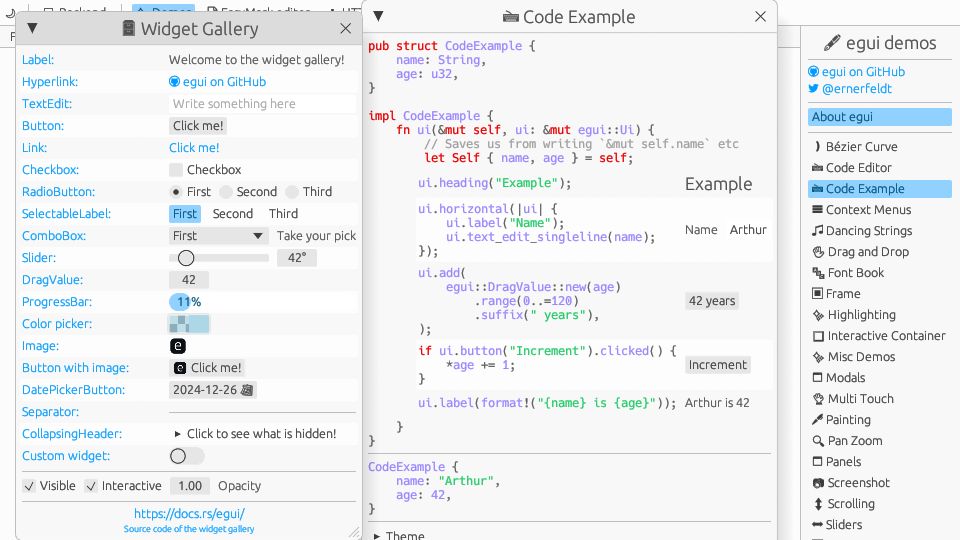This screenshot has height=540, width=960.
Task: Toggle the Custom widget switch
Action: click(186, 456)
